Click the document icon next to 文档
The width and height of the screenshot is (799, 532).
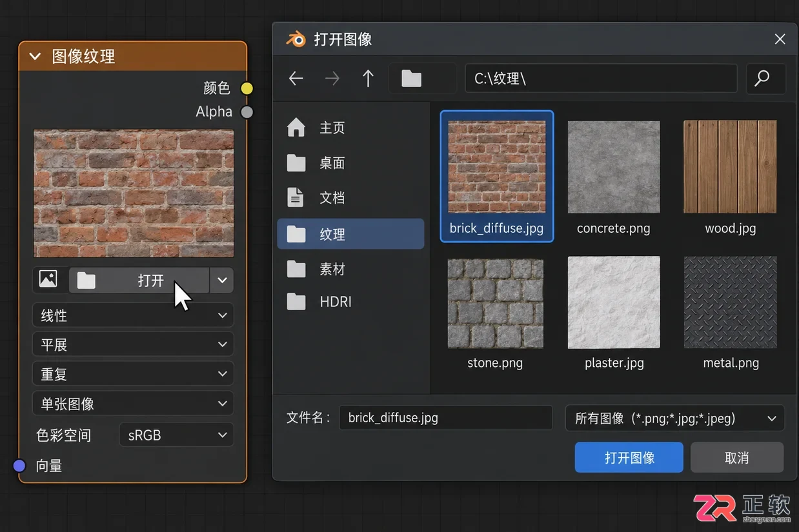(x=295, y=197)
